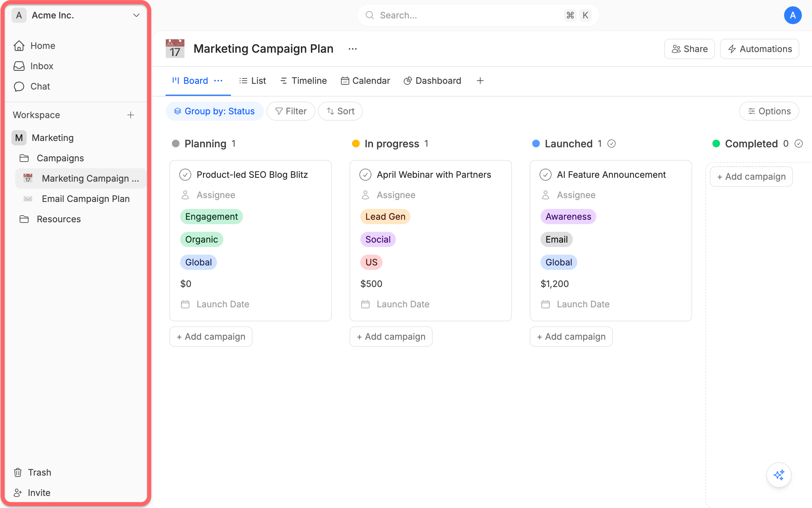Click the check icon next to Completed count
This screenshot has width=812, height=508.
click(798, 144)
